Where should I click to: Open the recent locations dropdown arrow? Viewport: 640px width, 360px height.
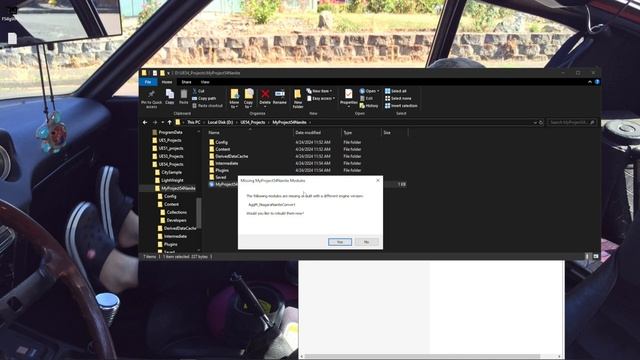162,122
